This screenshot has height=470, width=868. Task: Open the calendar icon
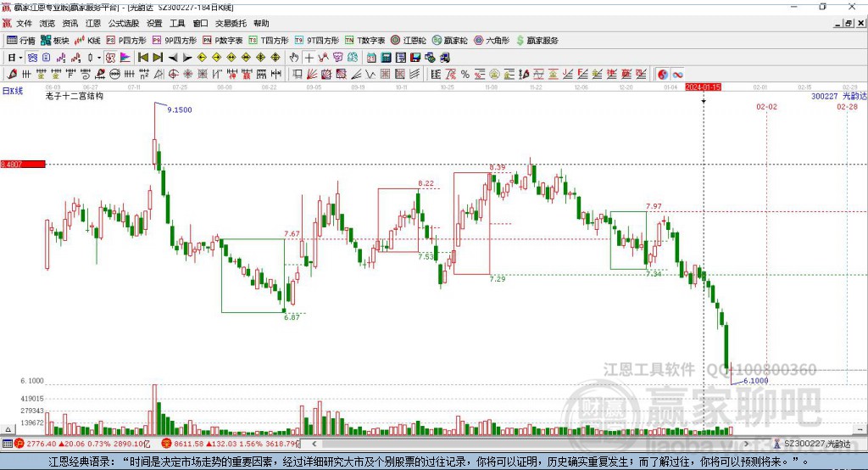click(x=371, y=58)
